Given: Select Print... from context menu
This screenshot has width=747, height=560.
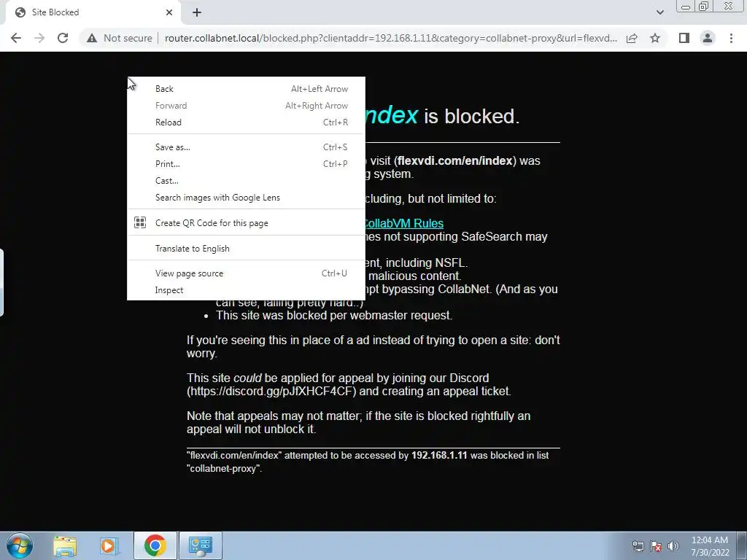Looking at the screenshot, I should 246,164.
